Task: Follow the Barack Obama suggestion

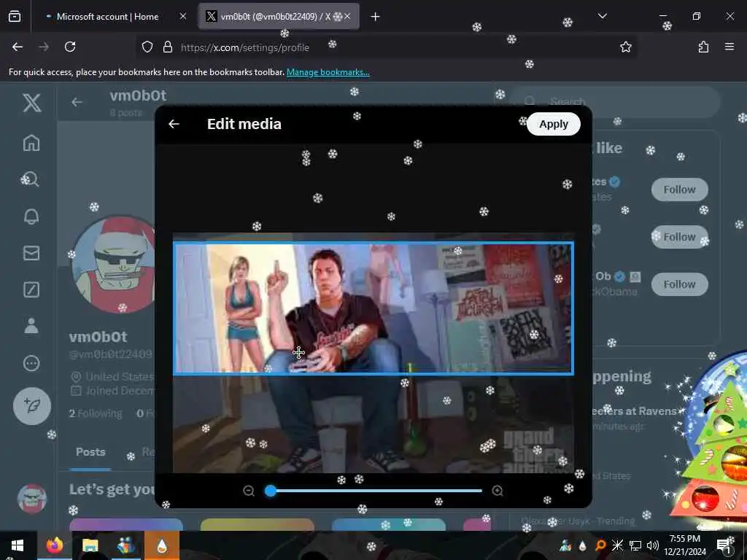Action: [x=679, y=284]
